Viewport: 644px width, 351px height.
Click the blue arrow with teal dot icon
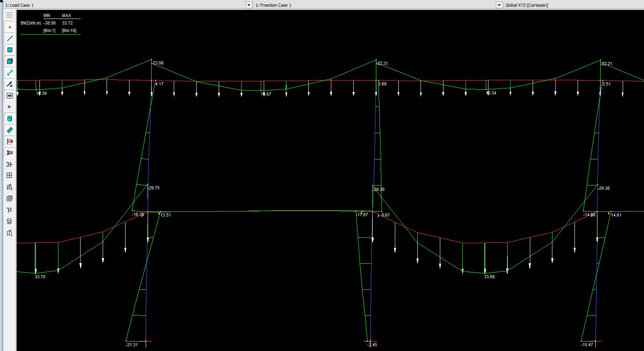9,84
